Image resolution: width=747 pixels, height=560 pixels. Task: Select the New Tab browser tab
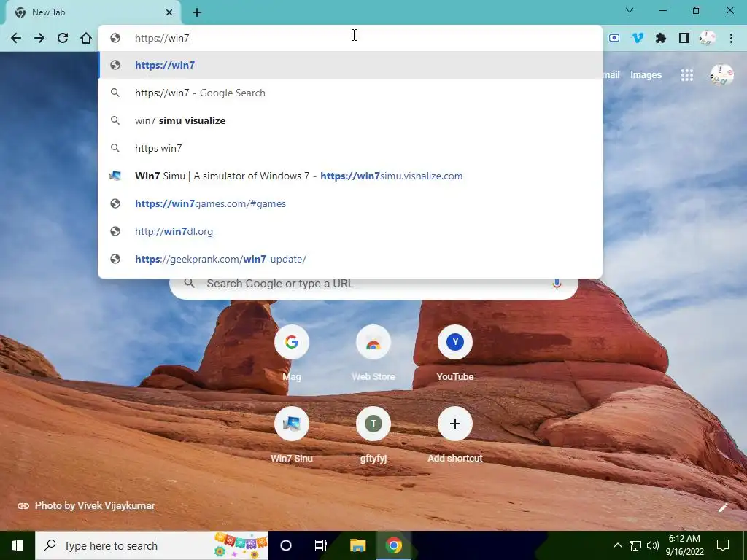93,12
